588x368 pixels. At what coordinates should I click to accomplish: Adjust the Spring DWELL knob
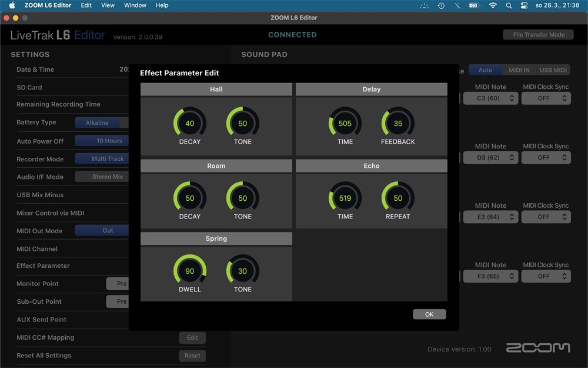189,271
